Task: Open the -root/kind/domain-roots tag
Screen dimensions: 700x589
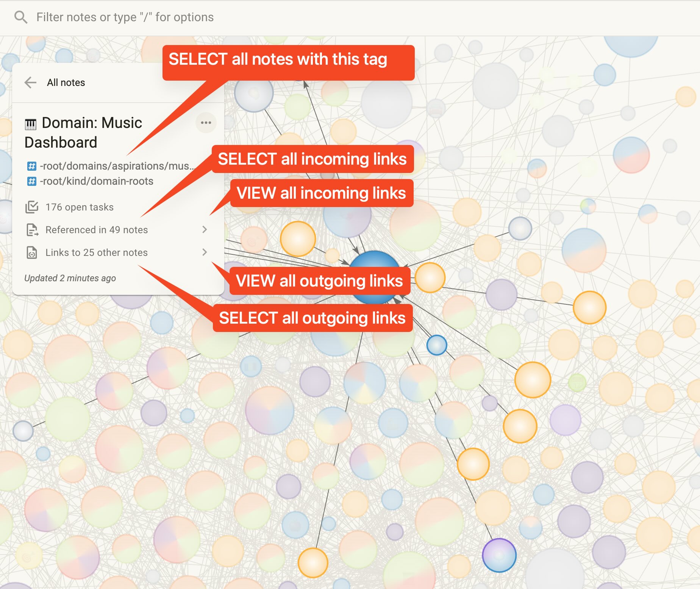Action: [97, 181]
